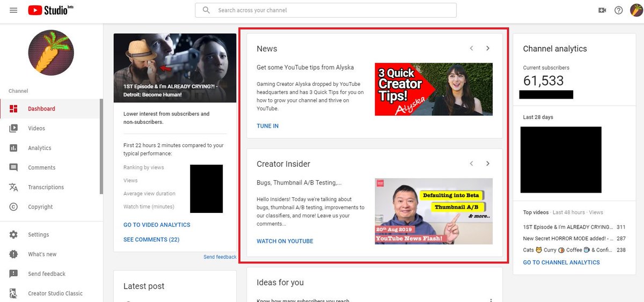Go to the Videos section
Screen dimensions: 644x302
pyautogui.click(x=50, y=128)
